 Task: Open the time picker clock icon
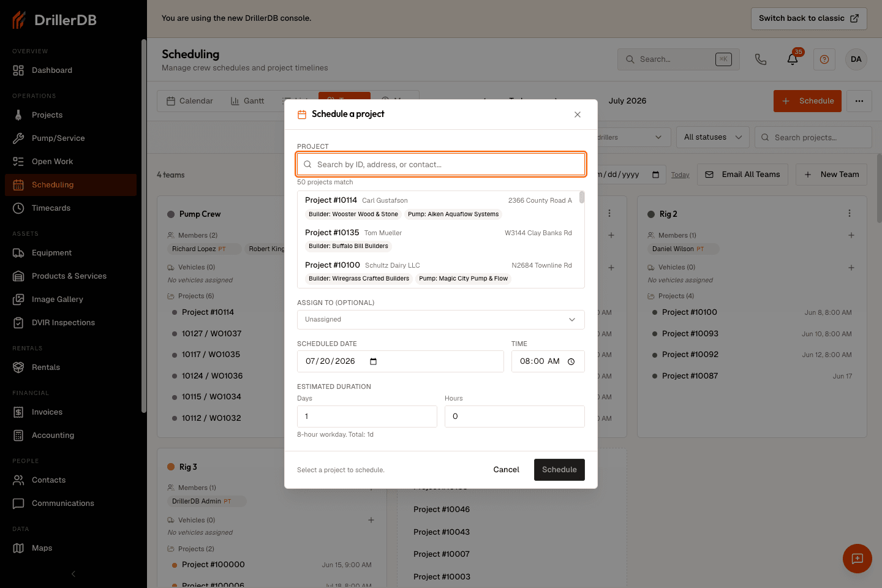coord(571,361)
